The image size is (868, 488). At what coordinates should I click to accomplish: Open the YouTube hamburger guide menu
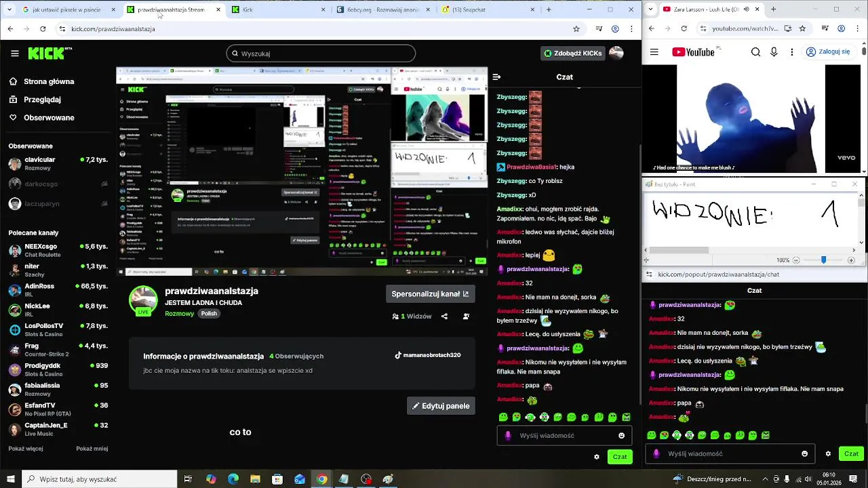[654, 52]
